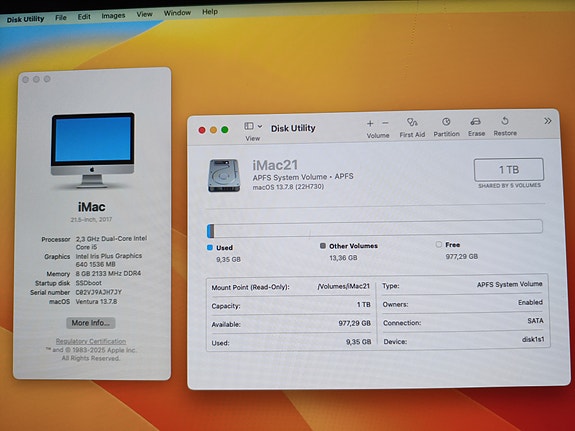The width and height of the screenshot is (575, 431).
Task: Toggle sidebar with View icon
Action: coord(249,126)
